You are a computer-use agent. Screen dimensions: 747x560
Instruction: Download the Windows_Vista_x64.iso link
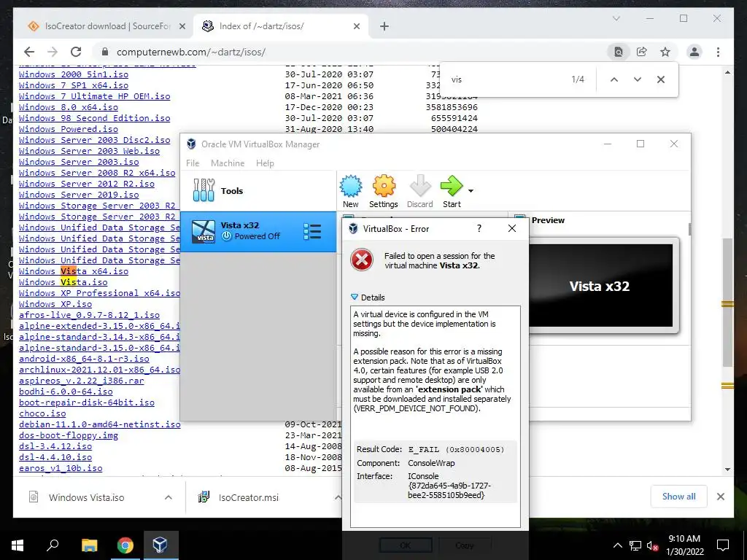pos(74,271)
